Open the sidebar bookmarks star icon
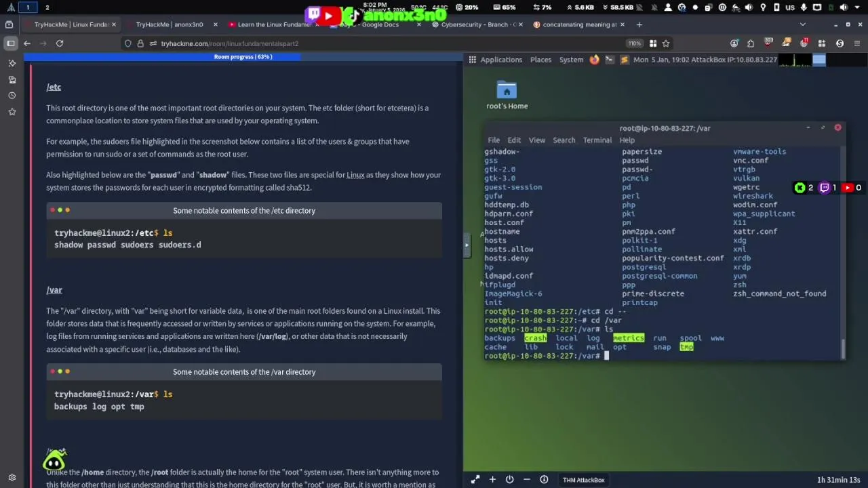The height and width of the screenshot is (488, 868). 12,112
